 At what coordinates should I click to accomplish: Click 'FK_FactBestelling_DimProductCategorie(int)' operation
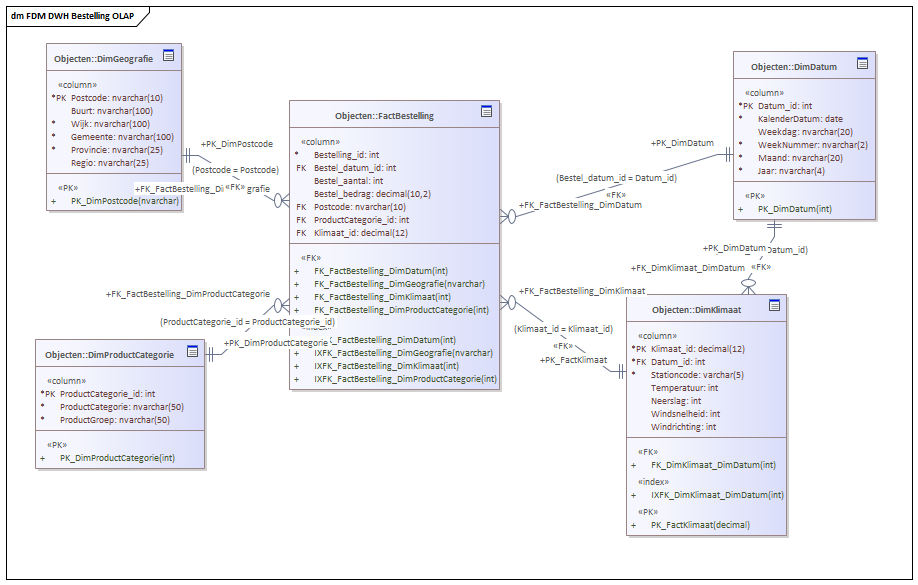[x=401, y=310]
